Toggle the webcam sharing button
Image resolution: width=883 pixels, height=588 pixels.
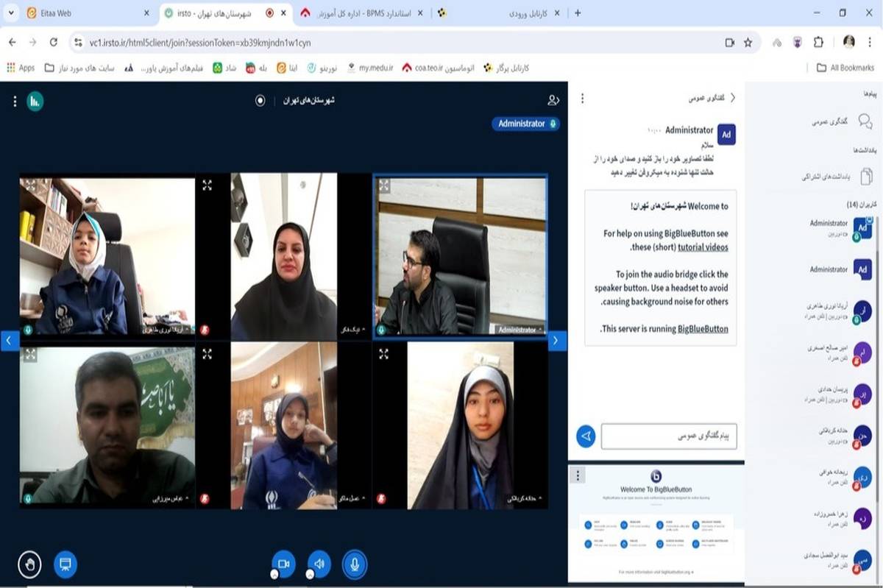283,564
